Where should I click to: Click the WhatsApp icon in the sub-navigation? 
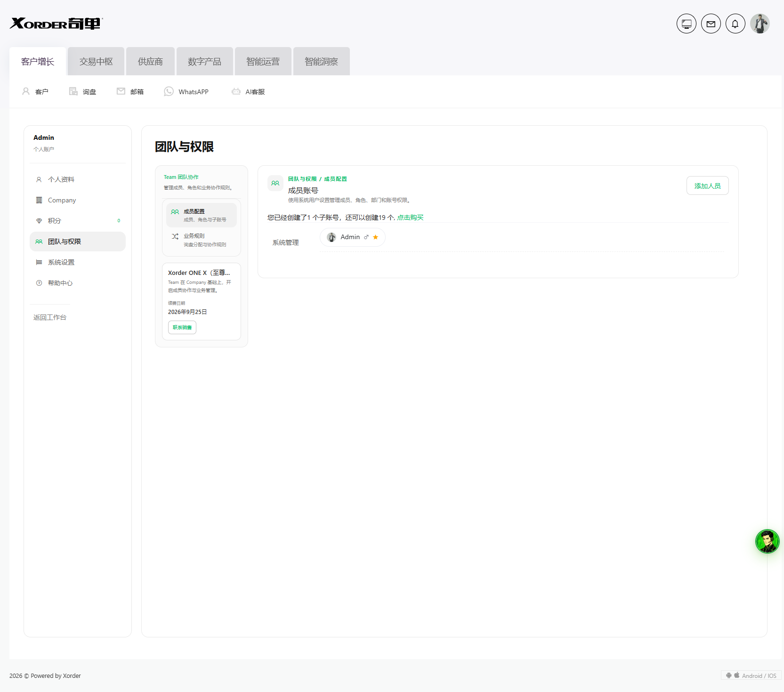click(x=169, y=91)
